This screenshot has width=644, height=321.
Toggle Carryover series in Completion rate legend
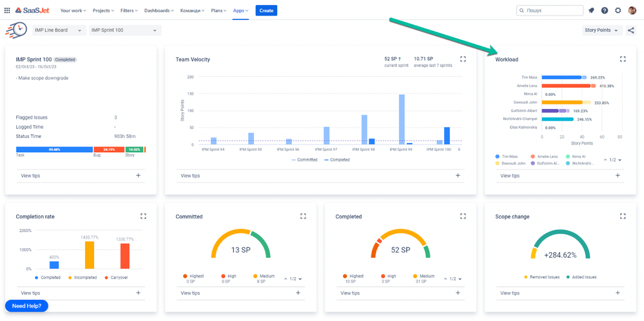(119, 278)
